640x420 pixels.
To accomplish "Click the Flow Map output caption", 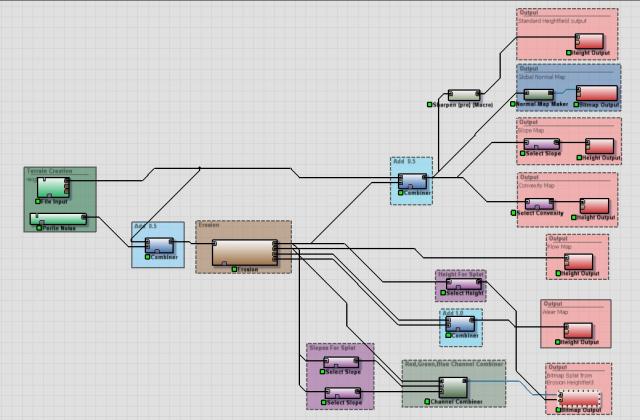I will pyautogui.click(x=560, y=247).
